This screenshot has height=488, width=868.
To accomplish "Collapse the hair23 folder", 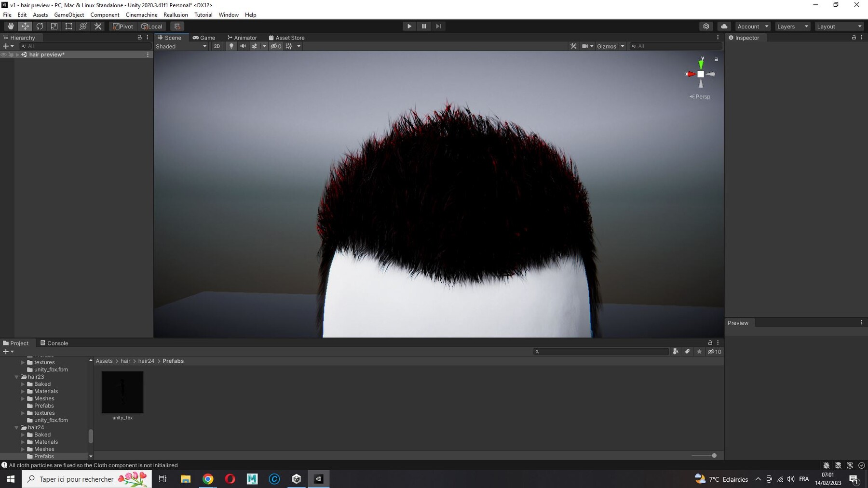I will pos(17,377).
